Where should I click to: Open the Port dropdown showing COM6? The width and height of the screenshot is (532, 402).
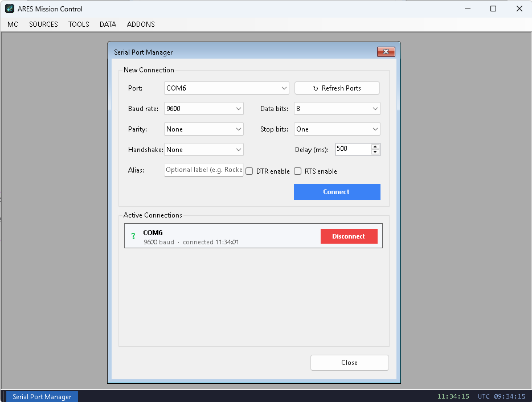tap(226, 88)
